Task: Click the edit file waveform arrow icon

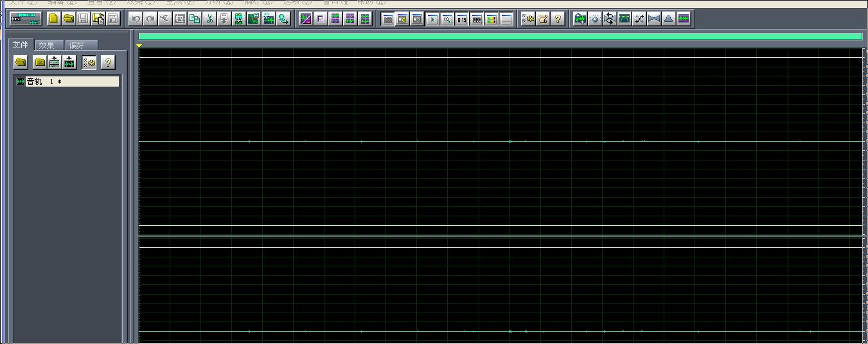Action: (x=69, y=62)
